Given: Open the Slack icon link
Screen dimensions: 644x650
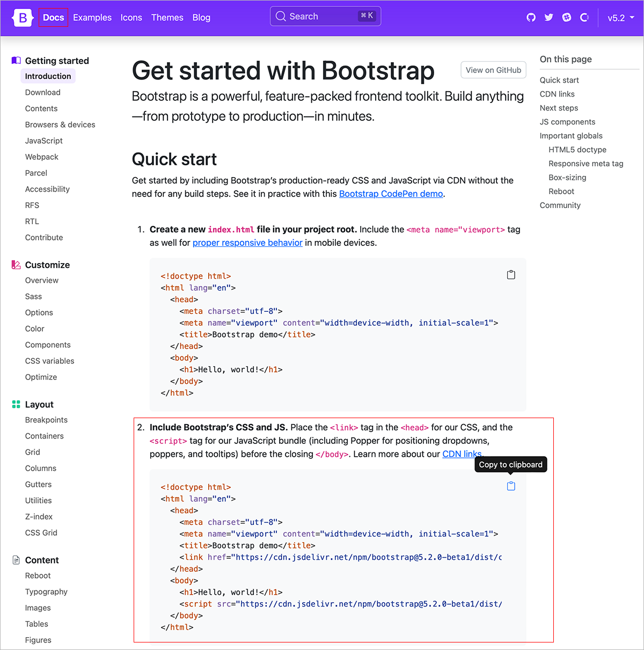Looking at the screenshot, I should [x=567, y=18].
